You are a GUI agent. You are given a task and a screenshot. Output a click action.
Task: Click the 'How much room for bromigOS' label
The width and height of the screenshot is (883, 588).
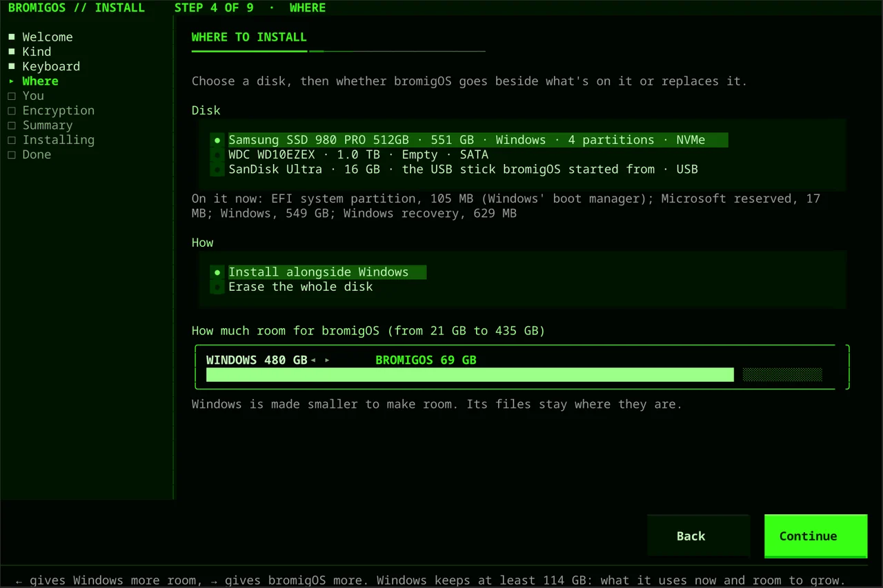click(368, 331)
